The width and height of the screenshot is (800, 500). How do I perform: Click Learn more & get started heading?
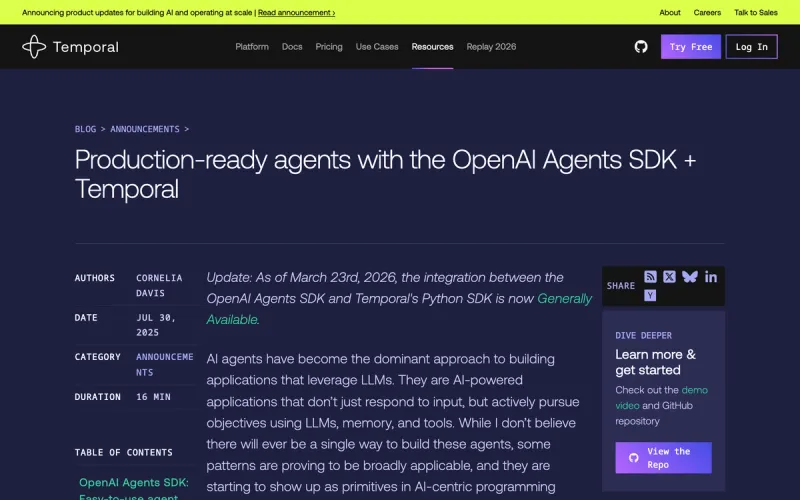click(655, 362)
